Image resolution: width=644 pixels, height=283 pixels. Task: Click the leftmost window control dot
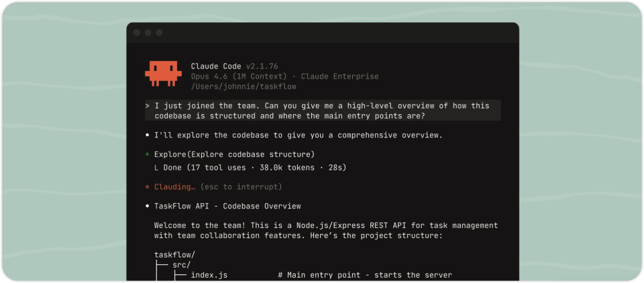click(x=137, y=32)
